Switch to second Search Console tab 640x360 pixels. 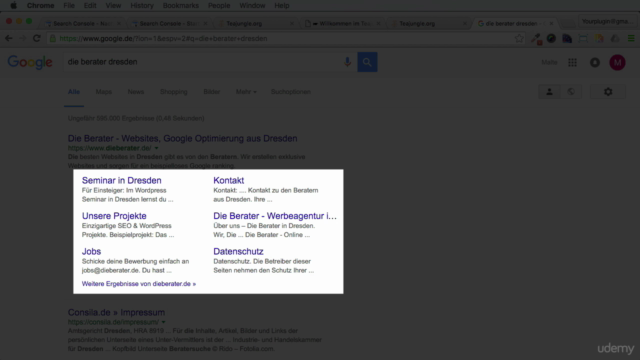point(169,23)
